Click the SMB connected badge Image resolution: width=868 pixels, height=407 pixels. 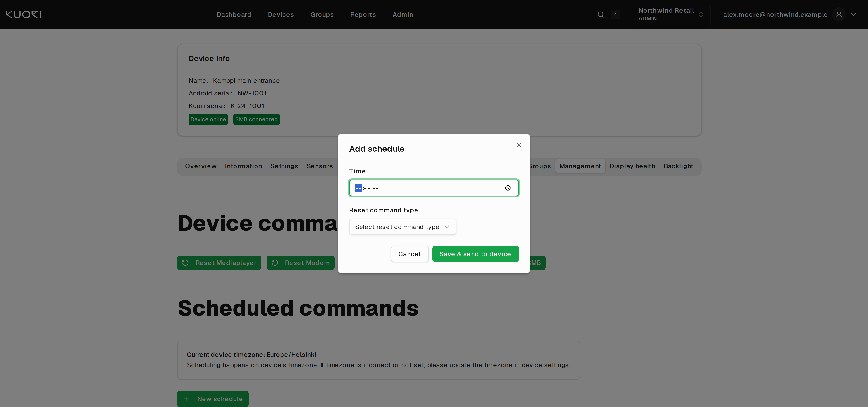pyautogui.click(x=256, y=119)
